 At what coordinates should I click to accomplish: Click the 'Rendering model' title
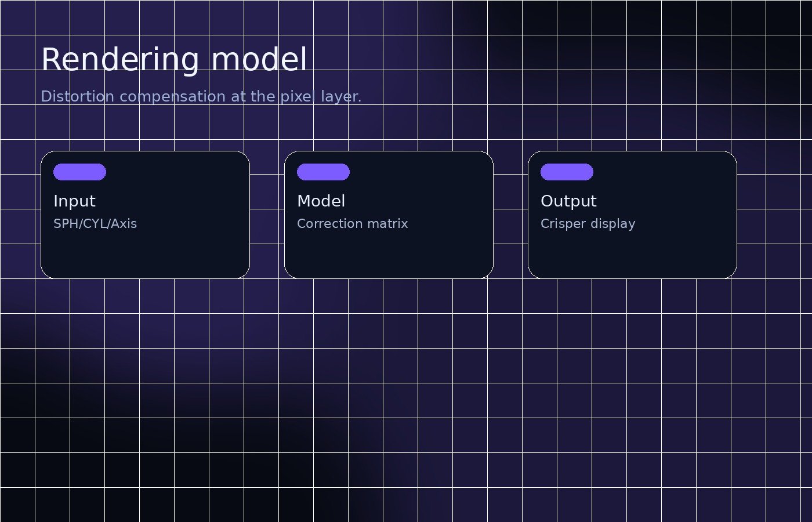click(x=174, y=58)
